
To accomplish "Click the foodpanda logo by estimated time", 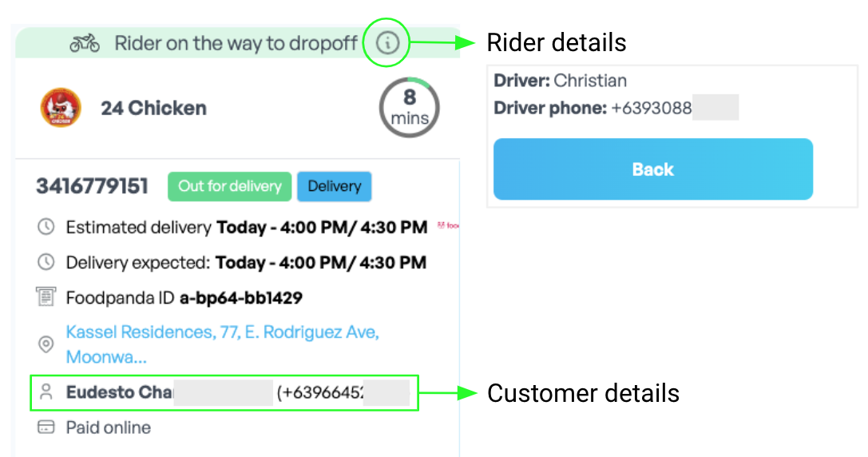I will point(448,225).
